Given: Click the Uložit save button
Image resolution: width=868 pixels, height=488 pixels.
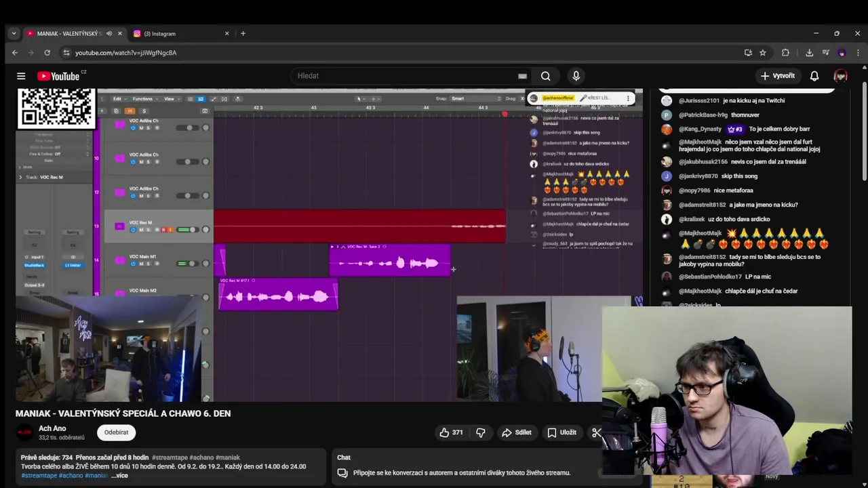Looking at the screenshot, I should click(x=562, y=432).
